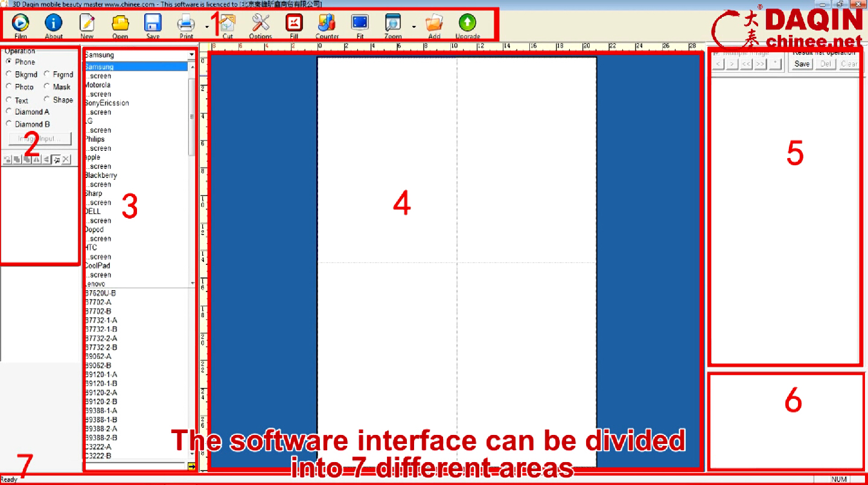868x485 pixels.
Task: Click the Image Input button
Action: pyautogui.click(x=40, y=139)
